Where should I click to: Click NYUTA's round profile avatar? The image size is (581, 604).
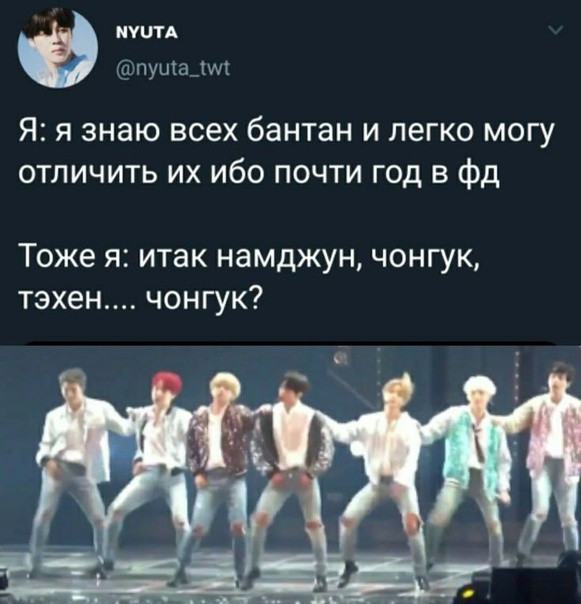[58, 49]
